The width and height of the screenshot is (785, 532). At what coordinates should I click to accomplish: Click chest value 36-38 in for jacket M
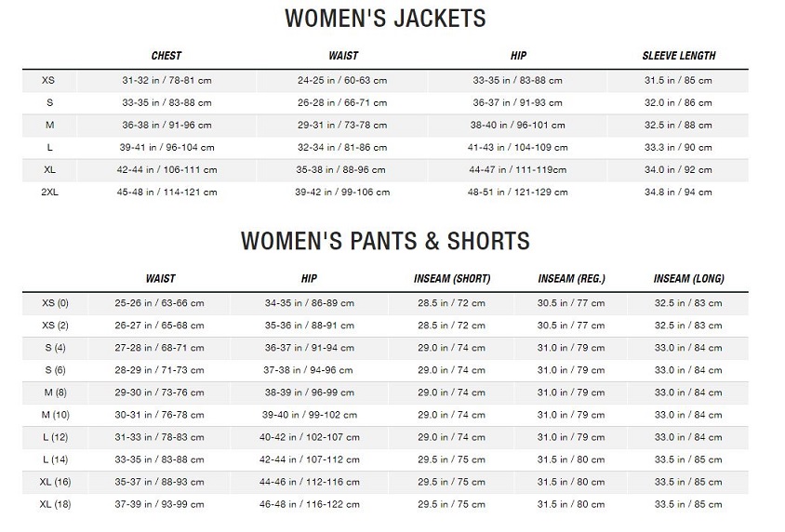coord(167,126)
